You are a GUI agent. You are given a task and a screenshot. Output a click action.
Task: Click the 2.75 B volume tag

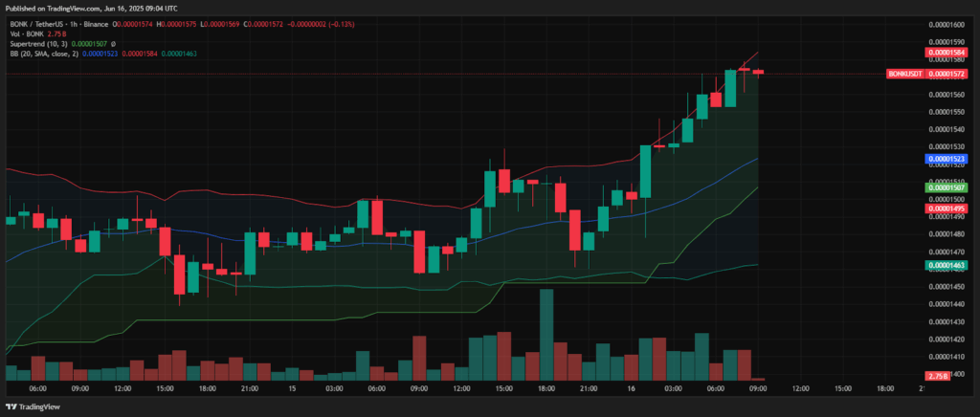click(x=938, y=376)
